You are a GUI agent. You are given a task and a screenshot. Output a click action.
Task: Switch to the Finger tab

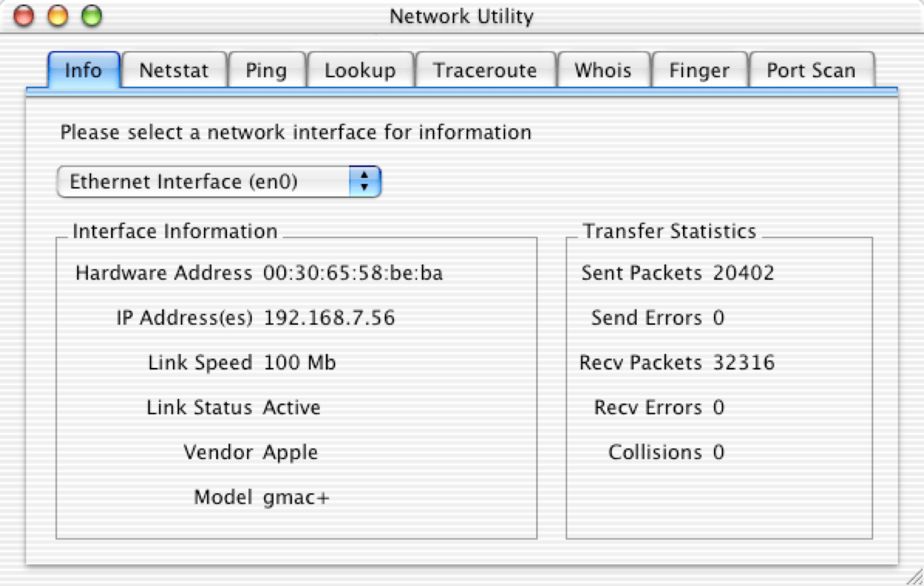click(699, 70)
